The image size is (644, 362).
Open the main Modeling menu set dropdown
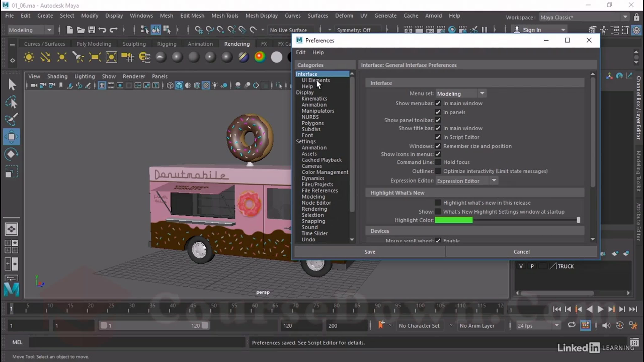pyautogui.click(x=30, y=30)
